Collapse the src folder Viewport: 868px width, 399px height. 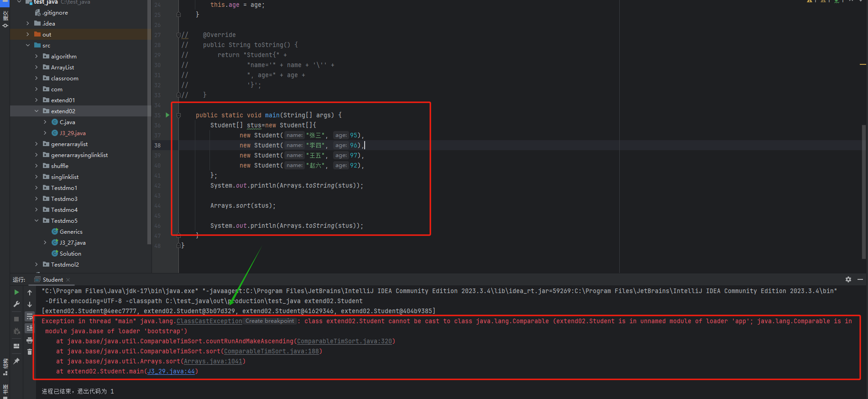[x=28, y=45]
